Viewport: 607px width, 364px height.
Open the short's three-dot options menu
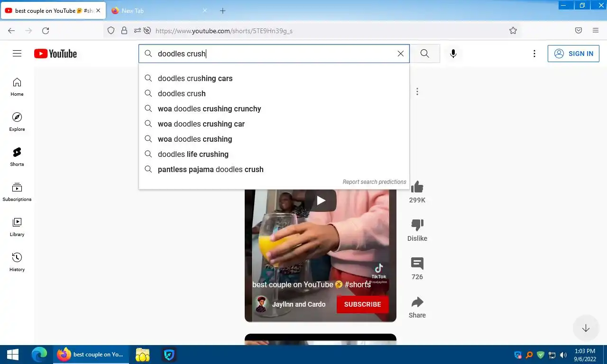pos(417,91)
